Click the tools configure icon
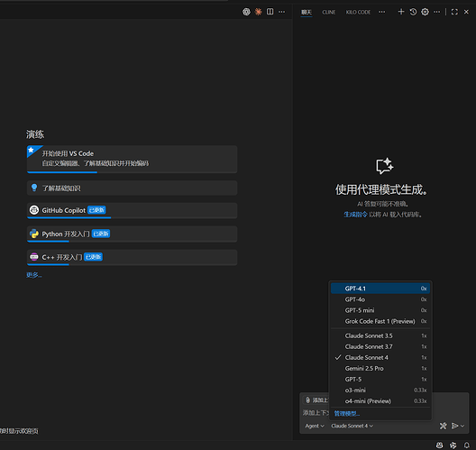 (444, 426)
